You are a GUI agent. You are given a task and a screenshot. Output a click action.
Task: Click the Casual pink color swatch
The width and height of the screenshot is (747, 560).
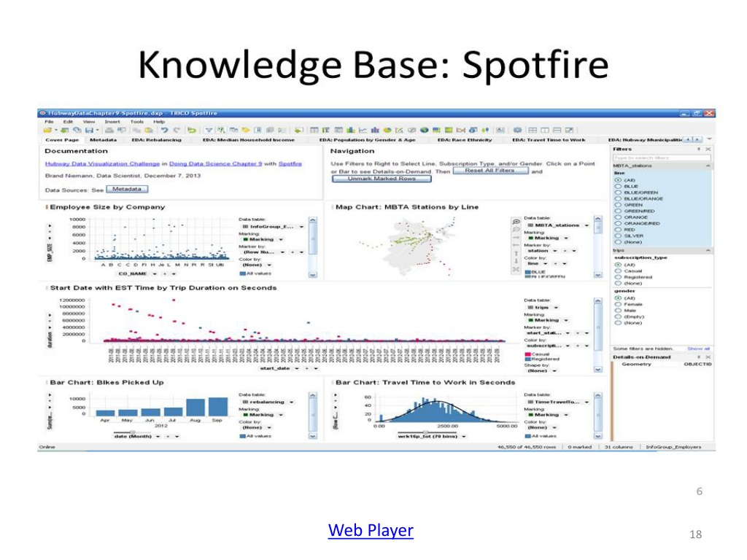point(527,354)
